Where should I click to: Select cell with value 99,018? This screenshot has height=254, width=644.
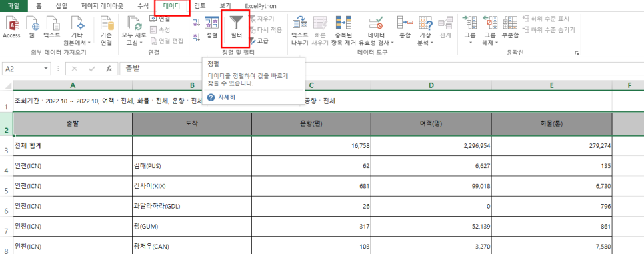[431, 186]
